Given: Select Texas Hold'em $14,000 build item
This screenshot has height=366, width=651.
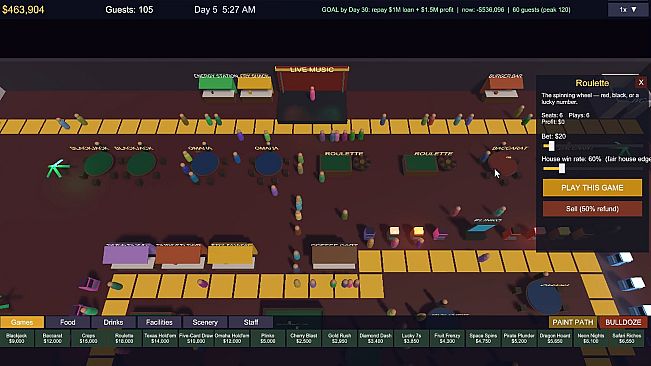Looking at the screenshot, I should point(160,338).
